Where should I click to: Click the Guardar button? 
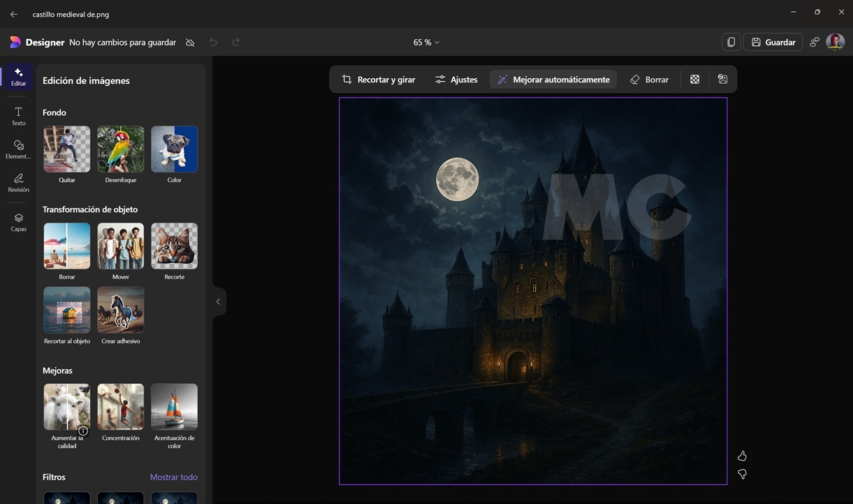(x=773, y=42)
